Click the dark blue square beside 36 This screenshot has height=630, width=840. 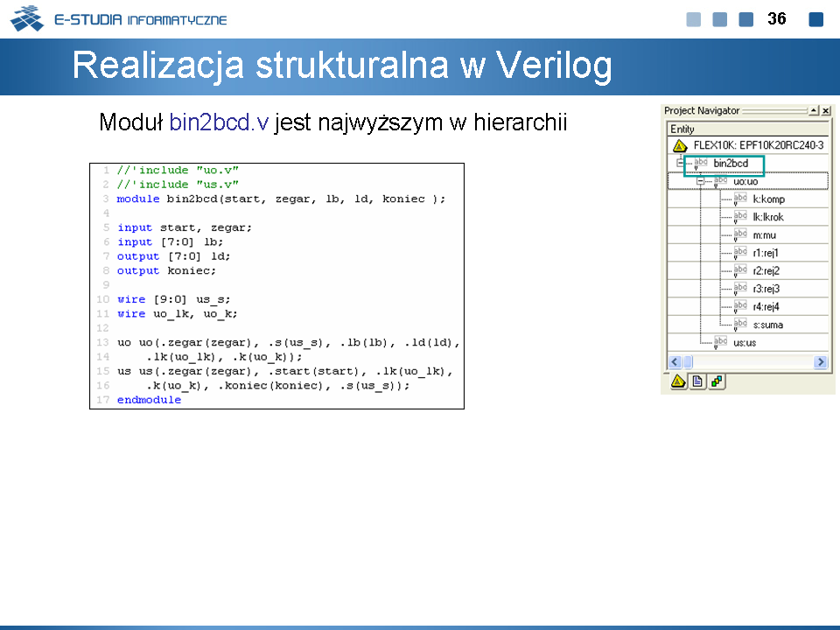815,19
